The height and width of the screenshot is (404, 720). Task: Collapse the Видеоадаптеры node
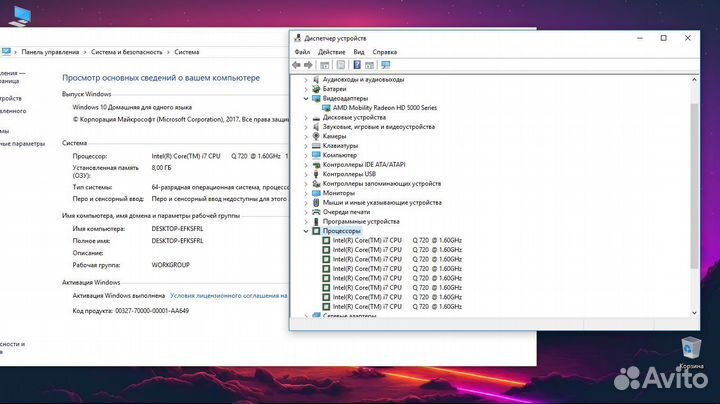(x=306, y=99)
